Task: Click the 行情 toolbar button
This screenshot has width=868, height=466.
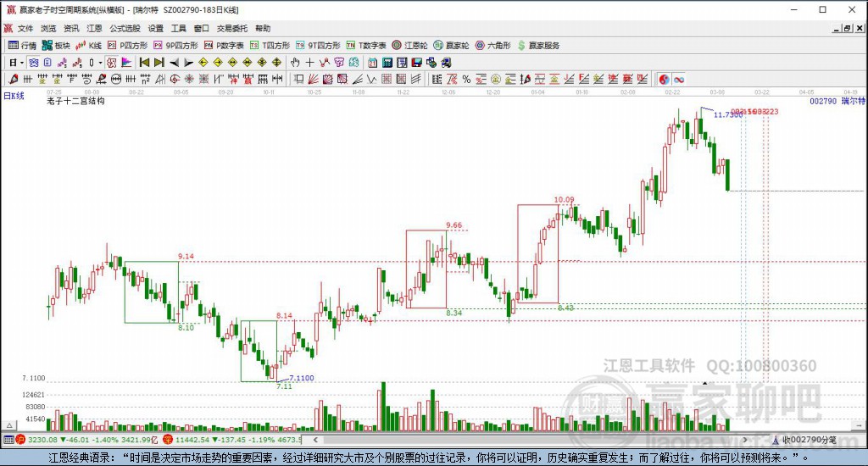Action: click(x=22, y=46)
